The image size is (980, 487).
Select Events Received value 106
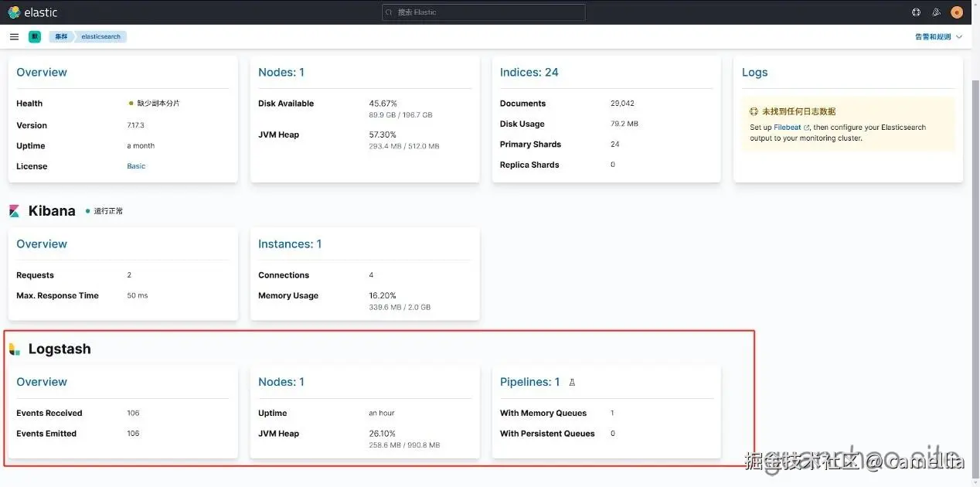tap(133, 414)
